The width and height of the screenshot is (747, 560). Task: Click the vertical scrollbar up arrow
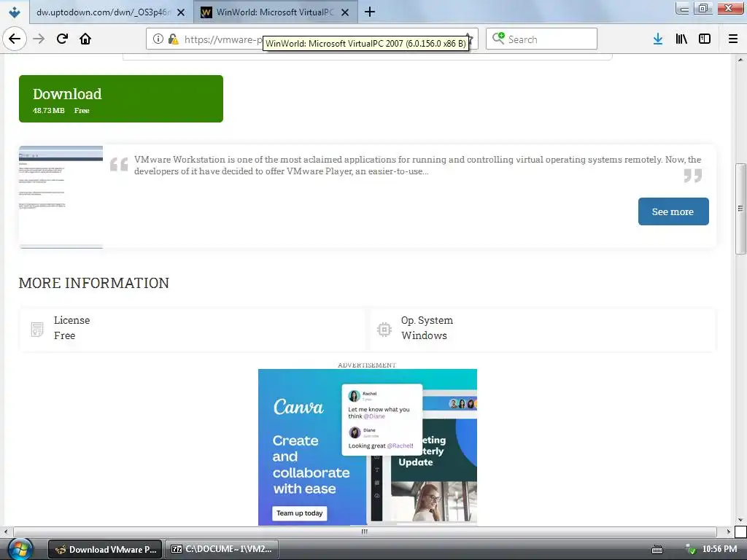(x=740, y=60)
